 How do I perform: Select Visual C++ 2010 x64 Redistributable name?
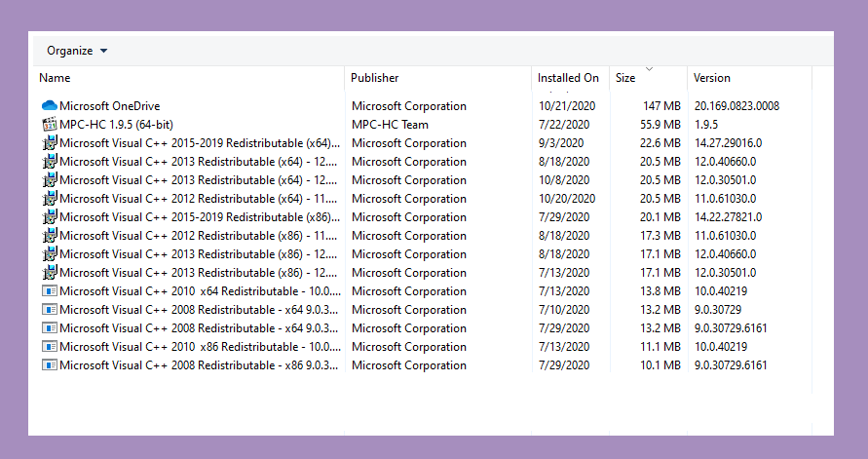(201, 290)
